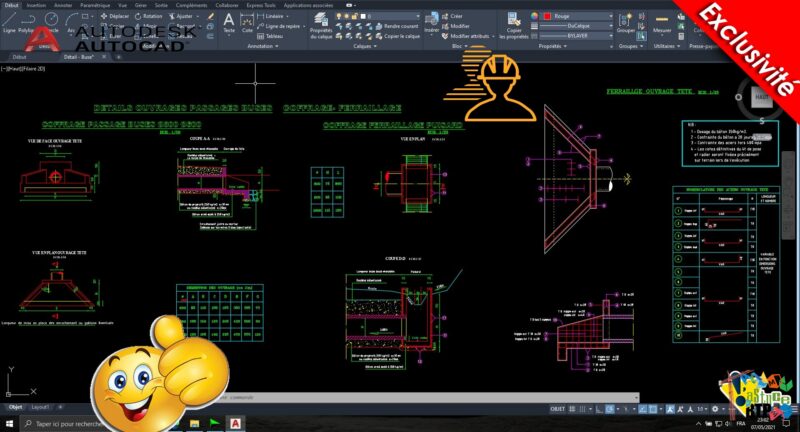Click the AutoCAD icon in the taskbar
This screenshot has width=800, height=432.
(235, 423)
